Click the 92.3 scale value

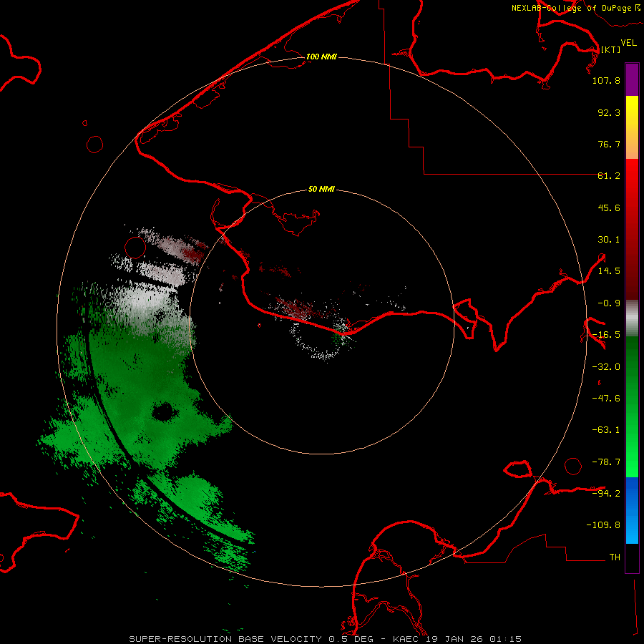609,112
